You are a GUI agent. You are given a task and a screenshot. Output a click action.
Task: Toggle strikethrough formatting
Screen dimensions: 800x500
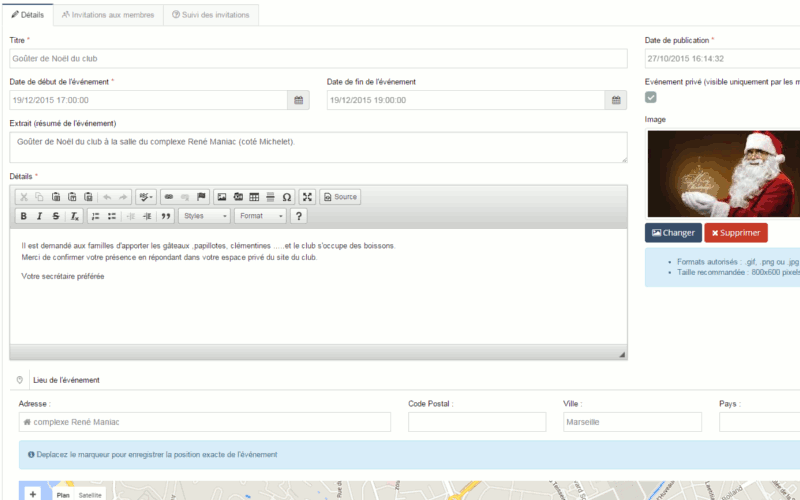tap(56, 216)
